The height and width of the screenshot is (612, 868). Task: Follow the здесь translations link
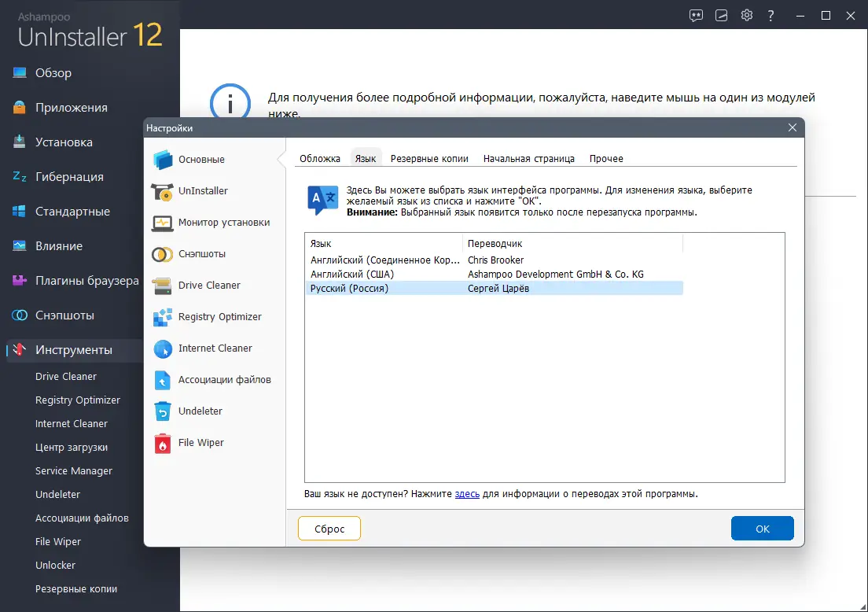tap(467, 493)
